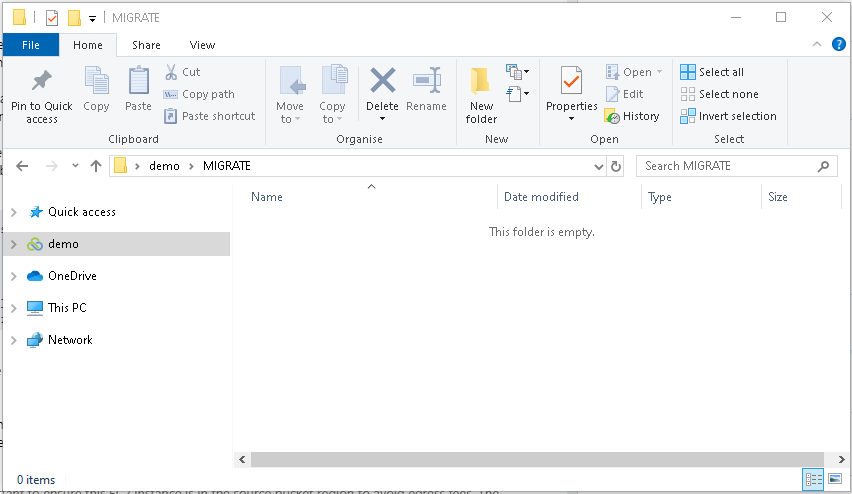Viewport: 852px width, 494px height.
Task: Expand the Delete options arrow
Action: click(383, 119)
